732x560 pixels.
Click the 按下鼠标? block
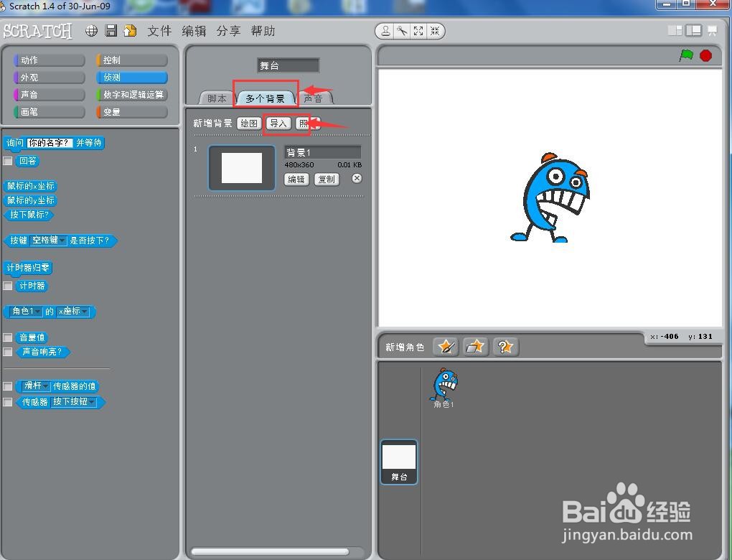coord(29,215)
